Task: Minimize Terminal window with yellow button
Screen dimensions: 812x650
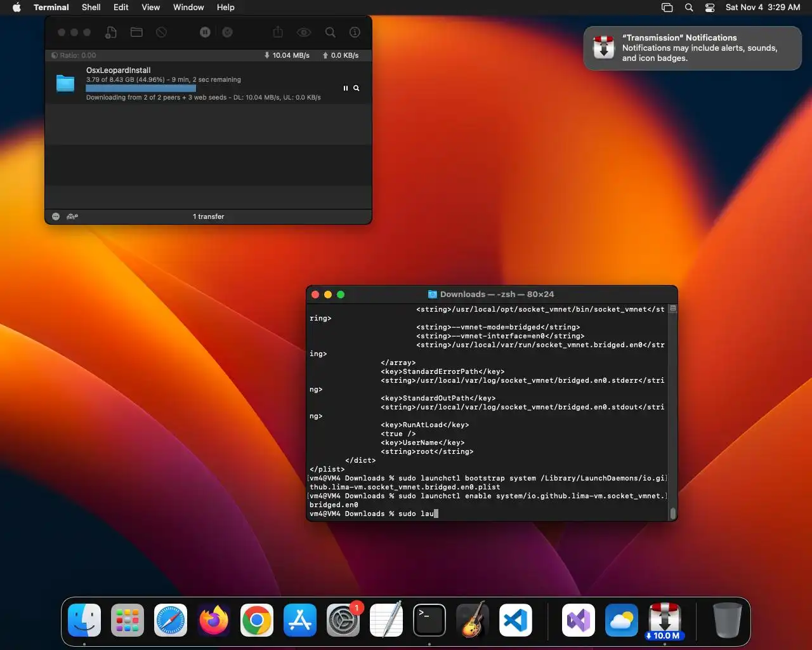Action: pos(328,295)
